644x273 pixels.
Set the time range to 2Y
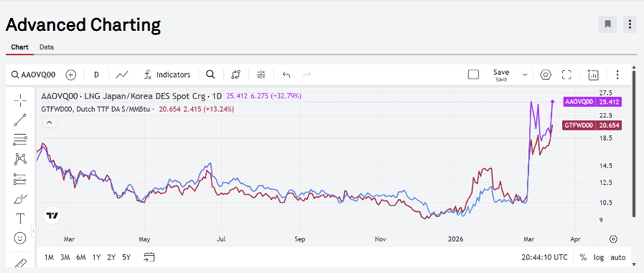pyautogui.click(x=112, y=257)
